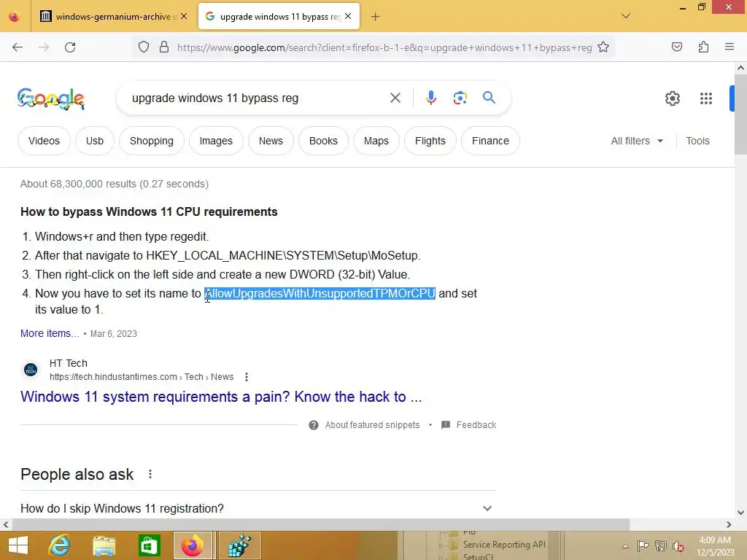Search by image with Google Lens
Screen dimensions: 747x560
click(460, 98)
